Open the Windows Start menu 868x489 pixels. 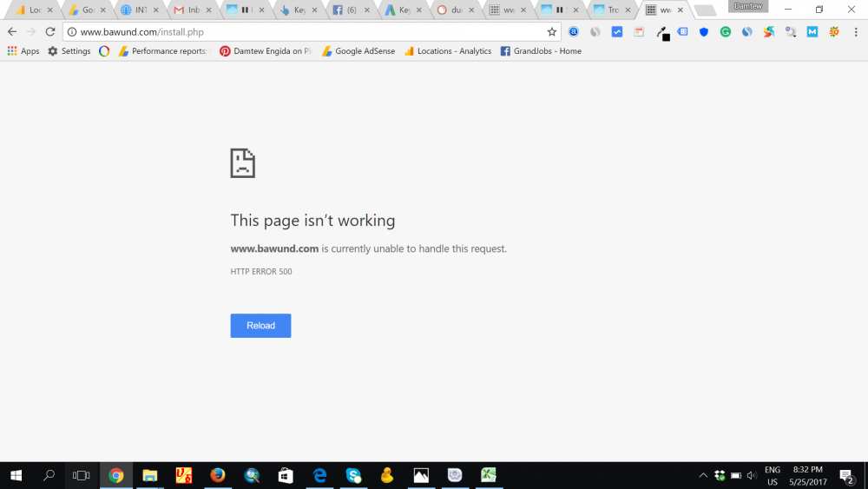16,475
